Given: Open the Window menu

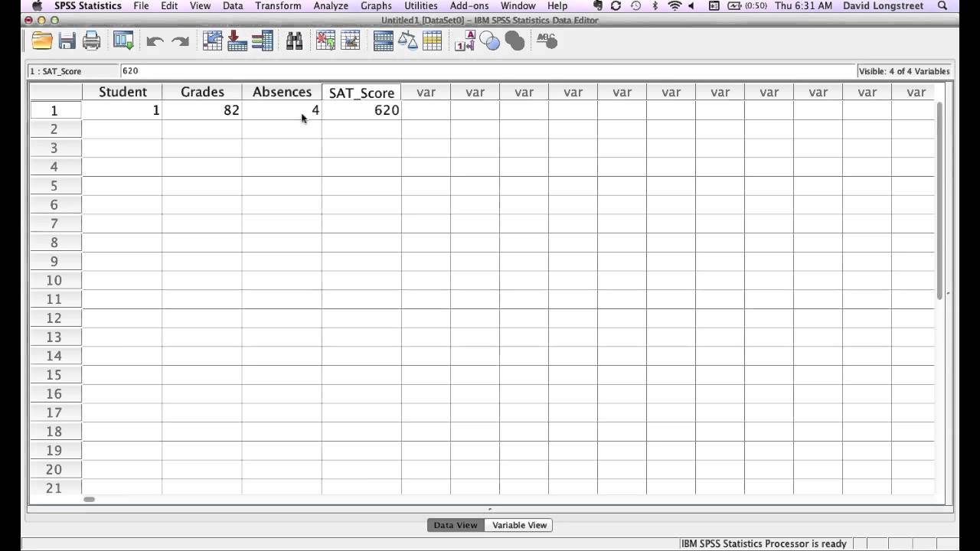Looking at the screenshot, I should pyautogui.click(x=518, y=6).
